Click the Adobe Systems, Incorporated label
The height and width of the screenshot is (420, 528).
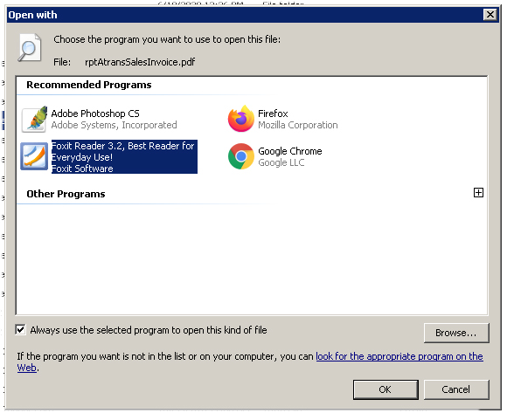pyautogui.click(x=115, y=125)
